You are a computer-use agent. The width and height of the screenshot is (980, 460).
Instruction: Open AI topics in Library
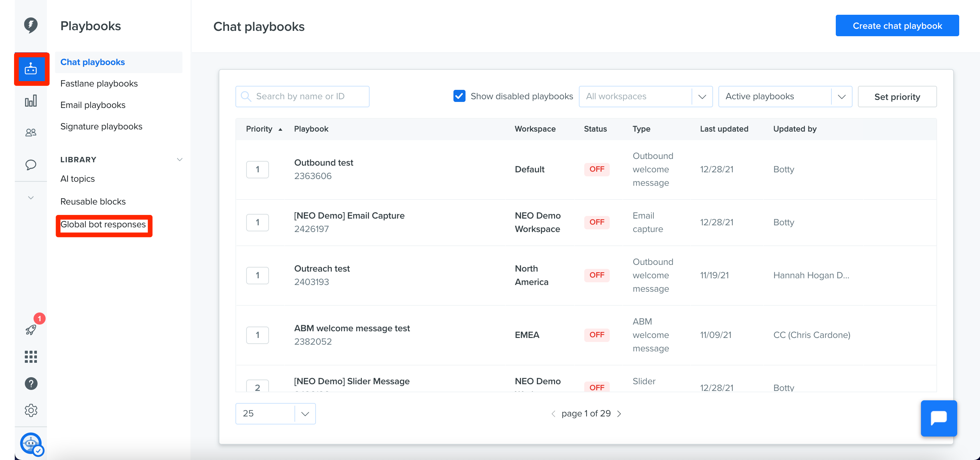77,179
